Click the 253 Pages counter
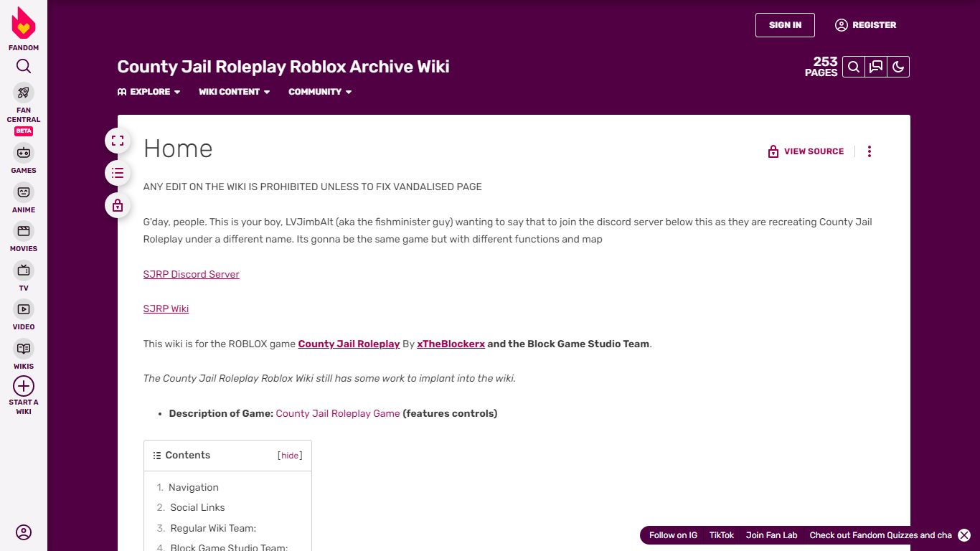Image resolution: width=980 pixels, height=551 pixels. click(x=821, y=67)
